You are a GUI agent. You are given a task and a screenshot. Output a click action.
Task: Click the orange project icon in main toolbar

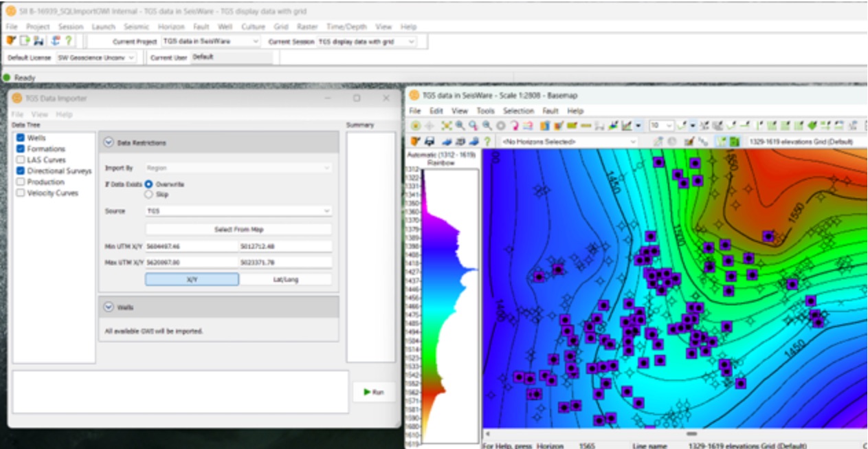[12, 41]
